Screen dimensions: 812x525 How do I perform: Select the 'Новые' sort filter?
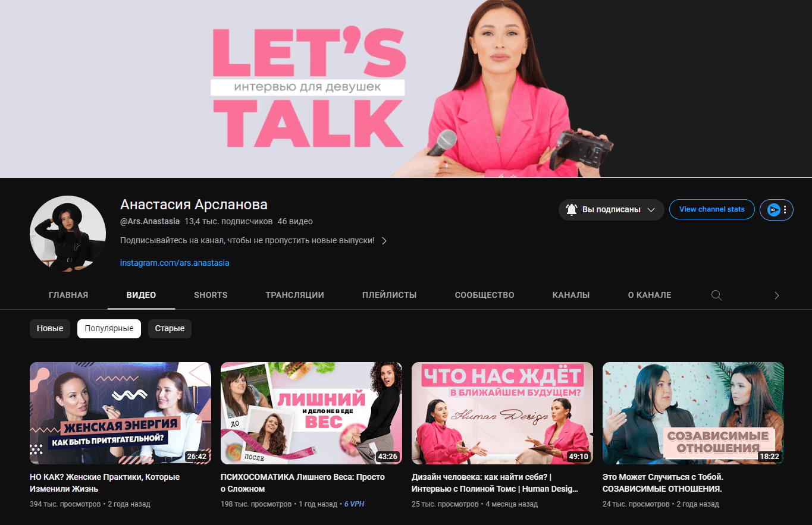click(x=50, y=329)
